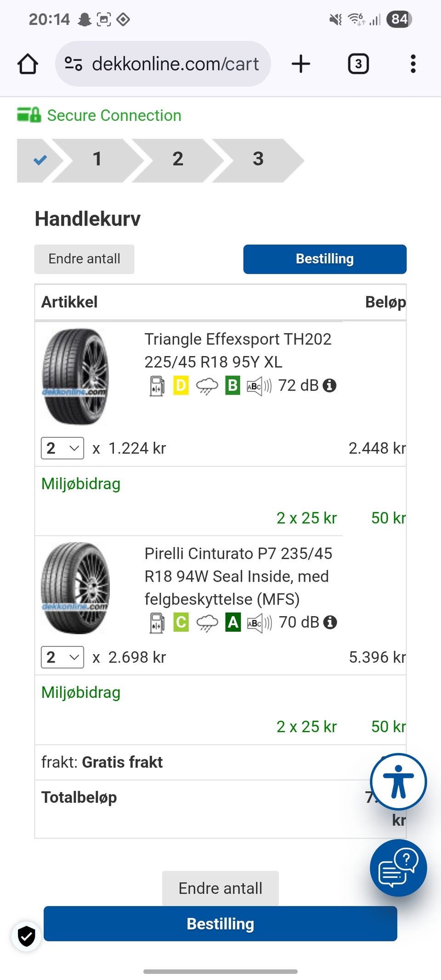Screen dimensions: 441x980
Task: Open quantity dropdown for Triangle Effexsport tire
Action: tap(62, 448)
